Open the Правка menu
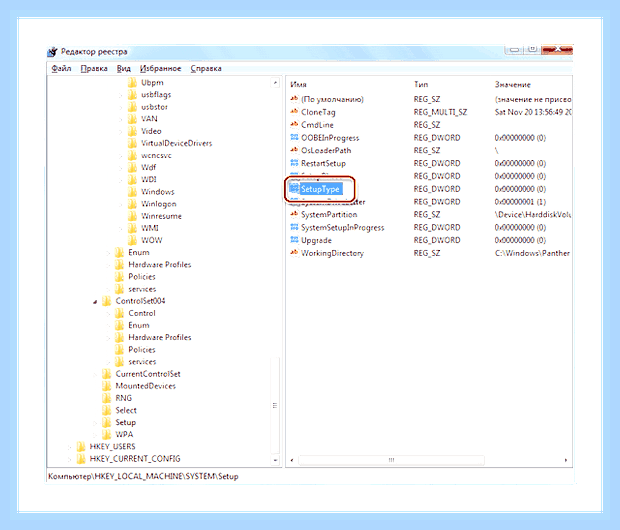620x530 pixels. (94, 68)
